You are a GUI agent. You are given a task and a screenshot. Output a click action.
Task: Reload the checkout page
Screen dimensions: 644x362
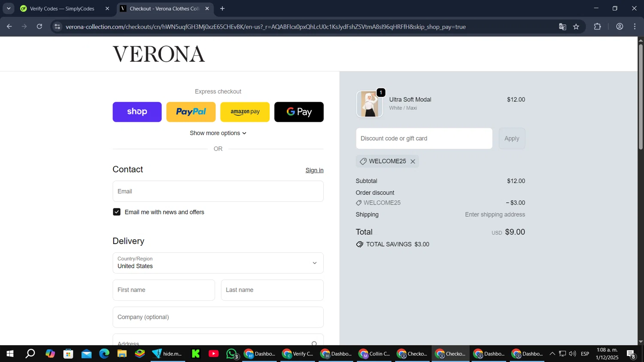pyautogui.click(x=39, y=27)
